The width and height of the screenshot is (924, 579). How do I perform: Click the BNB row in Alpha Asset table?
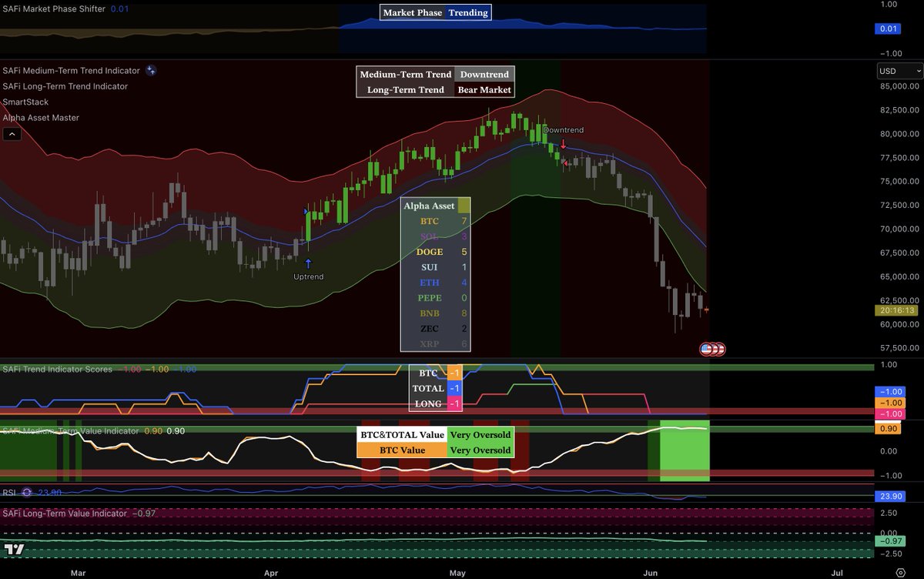point(436,313)
